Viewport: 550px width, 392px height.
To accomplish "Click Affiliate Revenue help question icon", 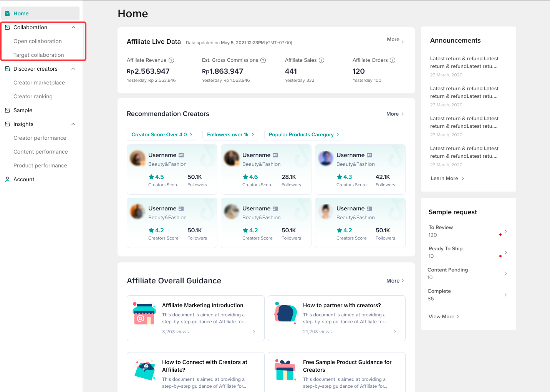I will pyautogui.click(x=171, y=60).
